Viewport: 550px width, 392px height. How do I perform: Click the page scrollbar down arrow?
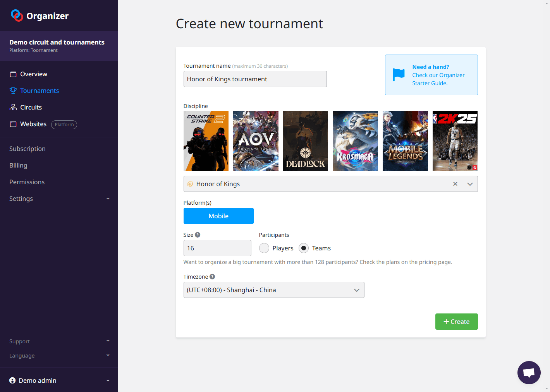(547, 389)
